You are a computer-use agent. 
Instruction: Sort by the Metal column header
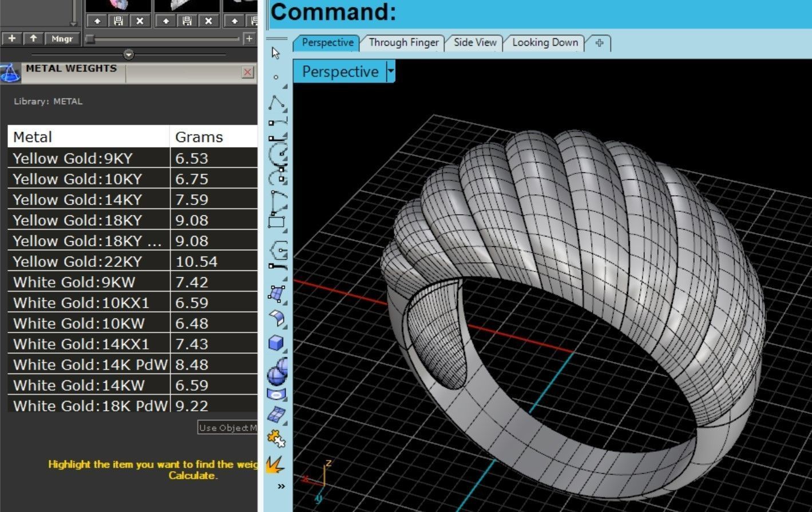coord(89,137)
